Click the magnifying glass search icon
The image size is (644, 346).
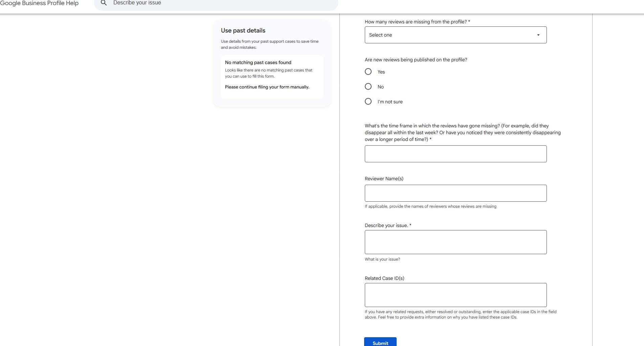104,3
